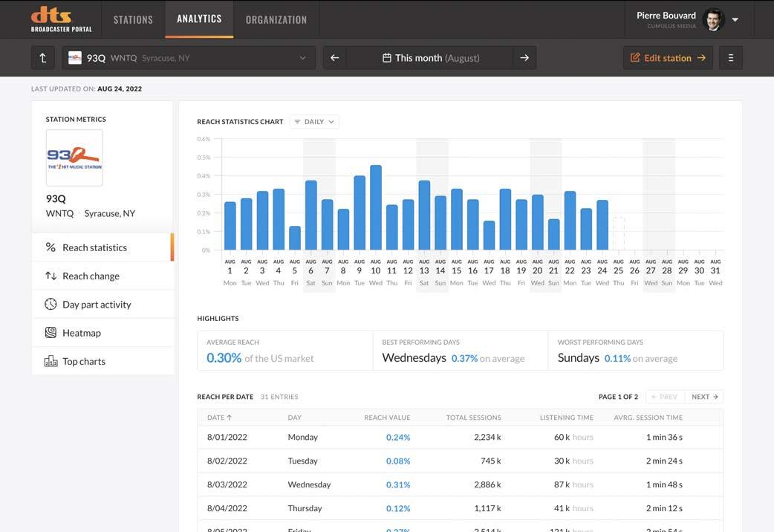The height and width of the screenshot is (532, 774).
Task: Go to NEXT page of reach table
Action: [x=704, y=397]
